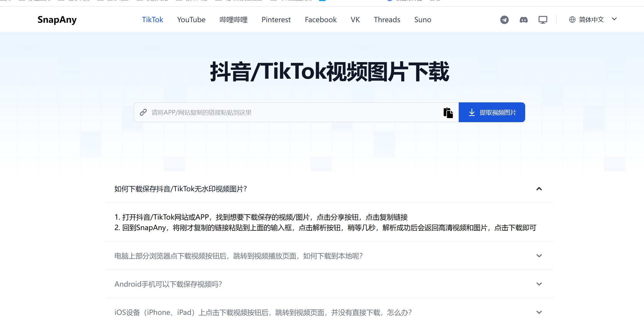This screenshot has height=319, width=644.
Task: Go to the 哔哩哔哩 tab
Action: pyautogui.click(x=233, y=20)
